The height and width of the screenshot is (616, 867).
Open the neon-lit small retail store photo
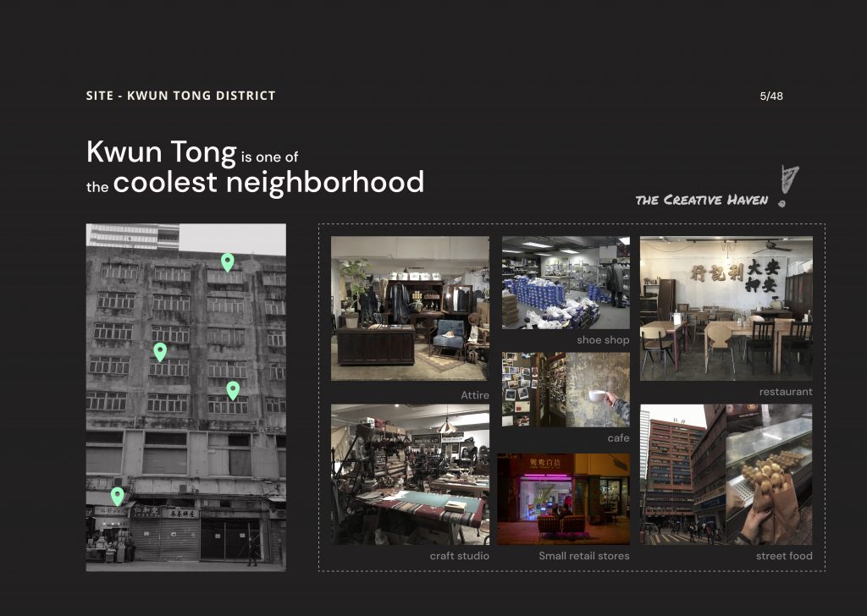tap(563, 498)
